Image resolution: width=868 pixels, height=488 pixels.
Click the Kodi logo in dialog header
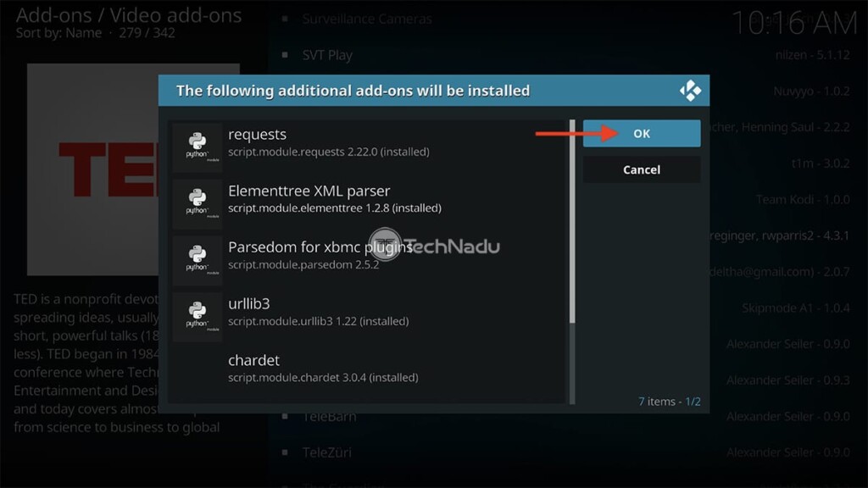690,91
